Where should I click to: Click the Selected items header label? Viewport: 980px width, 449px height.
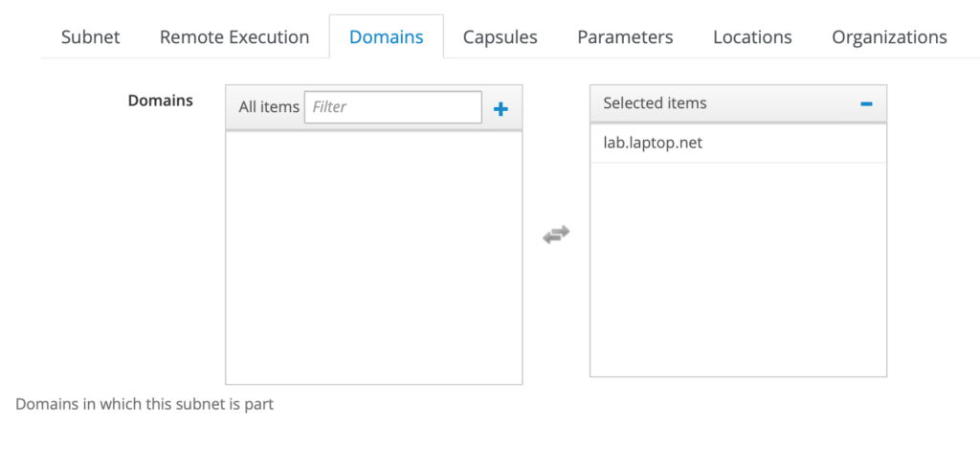tap(655, 103)
